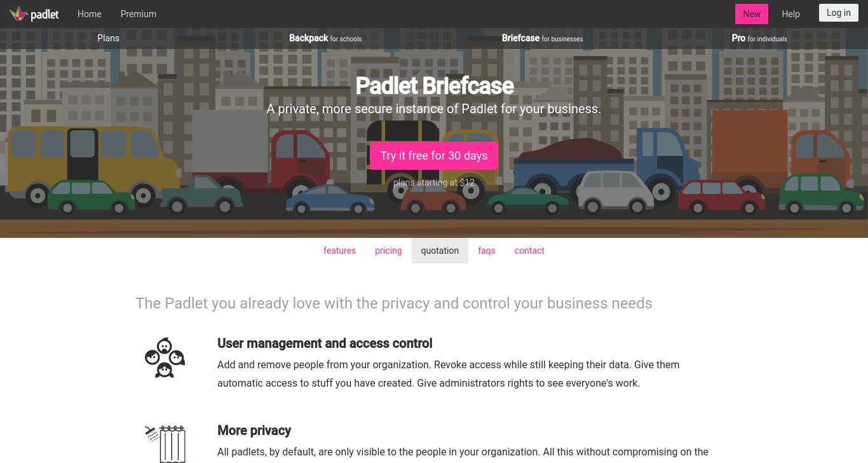Jump to the features section link
The width and height of the screenshot is (868, 463).
coord(339,251)
